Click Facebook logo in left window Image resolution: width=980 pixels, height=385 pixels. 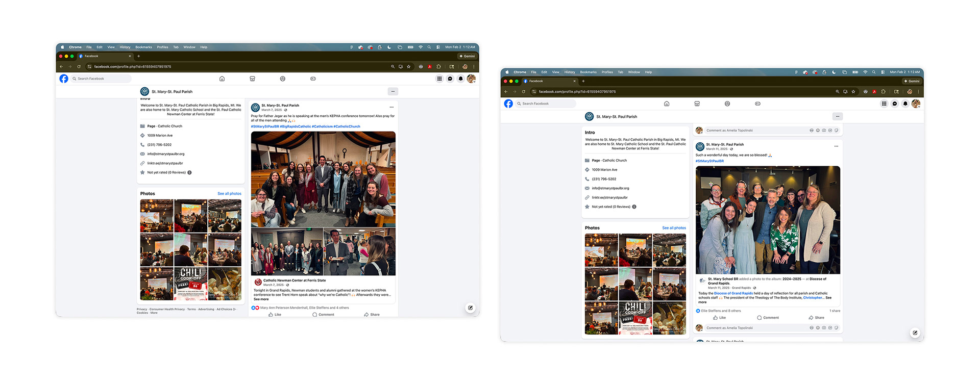[64, 79]
